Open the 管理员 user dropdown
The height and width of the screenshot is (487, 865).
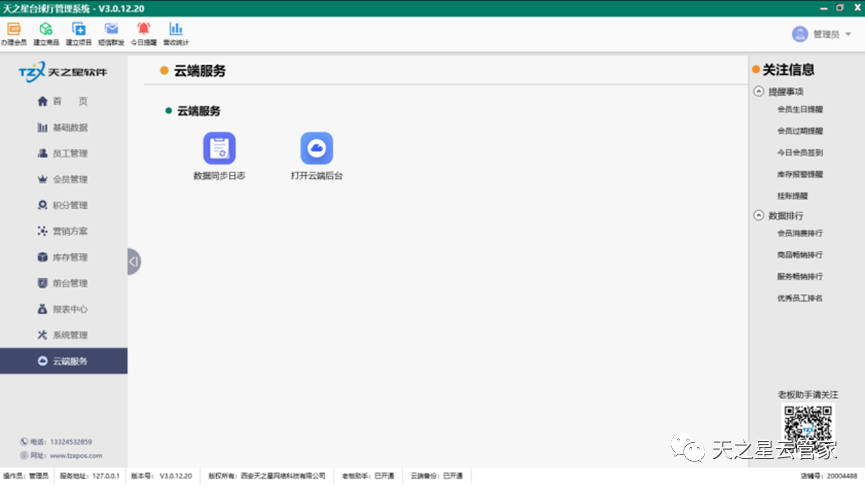(822, 34)
